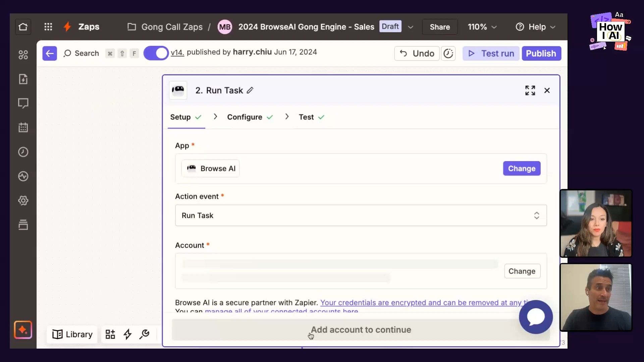Open the Library panel
The image size is (644, 362).
click(72, 334)
